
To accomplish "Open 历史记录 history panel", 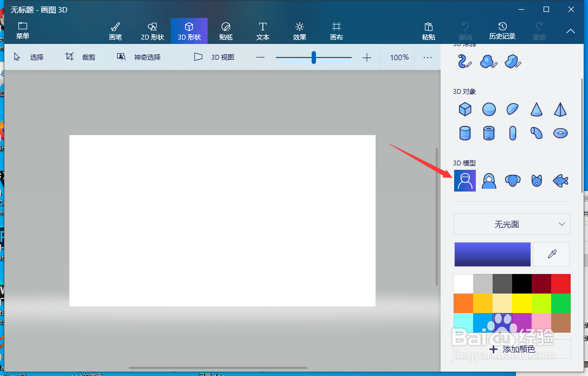I will tap(502, 31).
